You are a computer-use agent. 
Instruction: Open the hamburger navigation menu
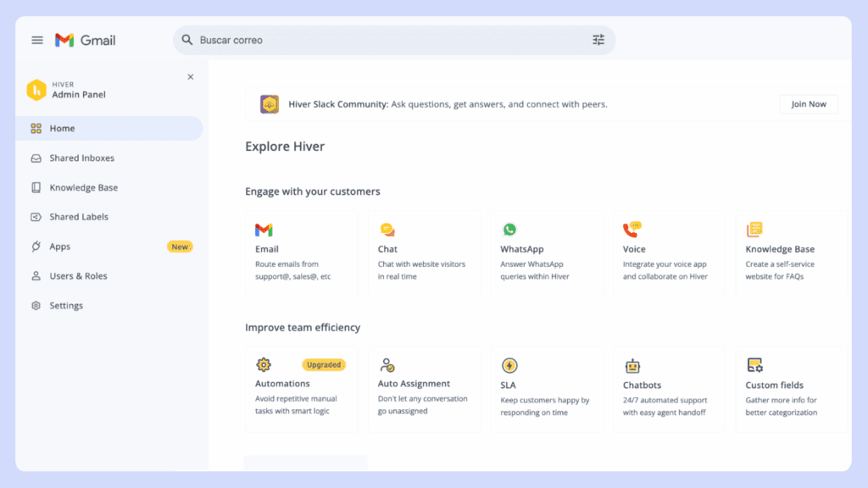pyautogui.click(x=36, y=39)
